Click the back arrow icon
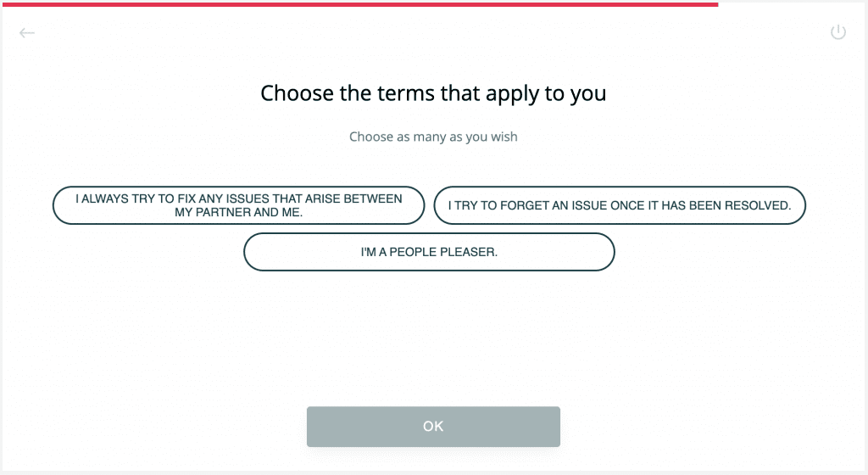Image resolution: width=868 pixels, height=475 pixels. [x=27, y=33]
